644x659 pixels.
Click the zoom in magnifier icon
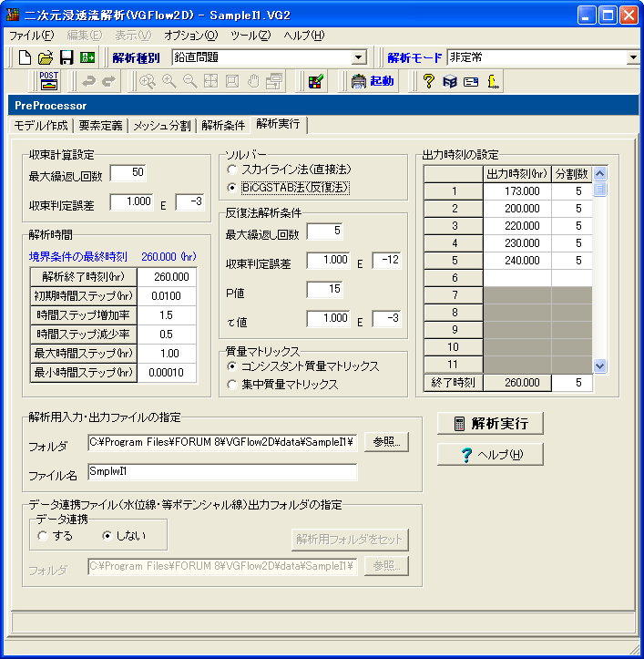click(x=169, y=81)
